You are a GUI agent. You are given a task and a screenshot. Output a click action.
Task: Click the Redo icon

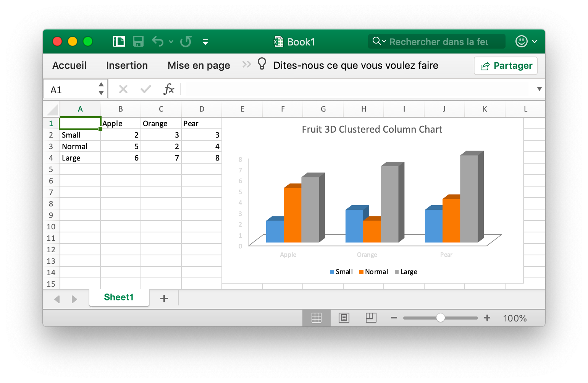point(186,41)
